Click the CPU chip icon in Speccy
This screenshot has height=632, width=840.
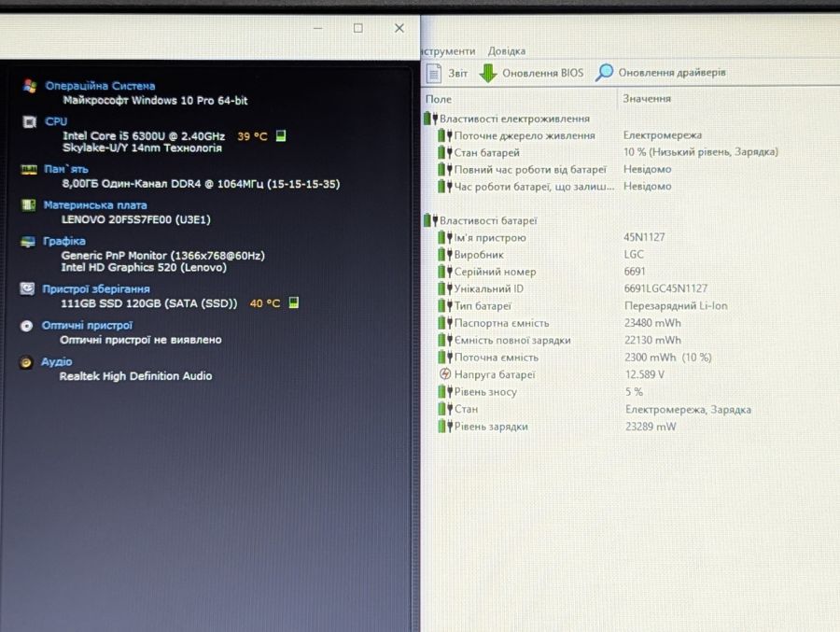tap(30, 121)
